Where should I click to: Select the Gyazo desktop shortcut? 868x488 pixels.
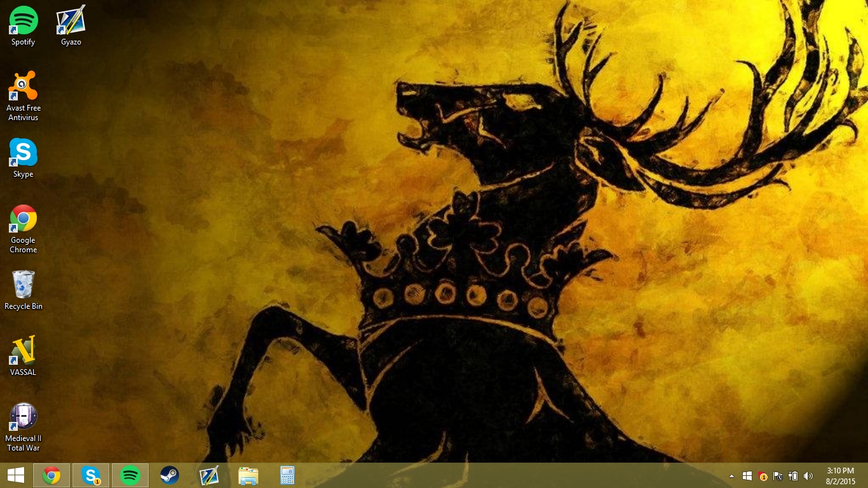[x=71, y=26]
